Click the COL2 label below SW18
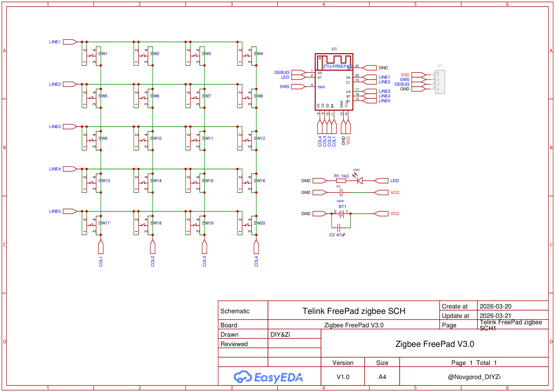Viewport: 555px width, 392px height. (x=152, y=262)
